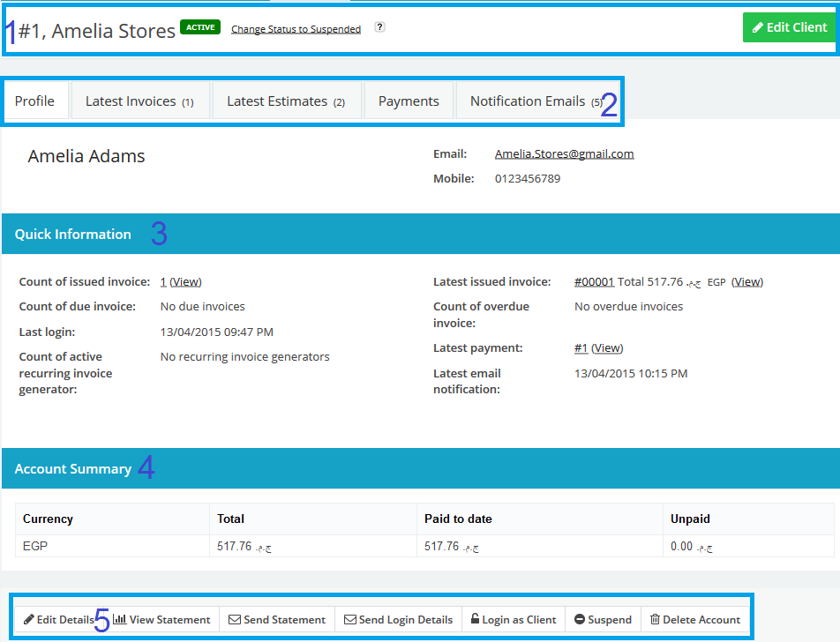The width and height of the screenshot is (840, 642).
Task: Open latest issued invoice #00001
Action: click(594, 282)
